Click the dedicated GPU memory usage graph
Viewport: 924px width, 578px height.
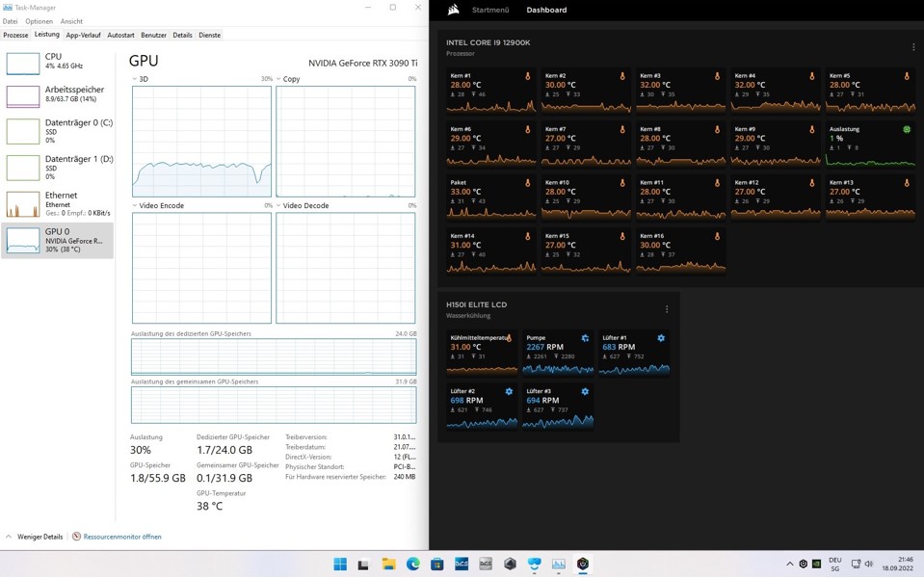(x=274, y=356)
